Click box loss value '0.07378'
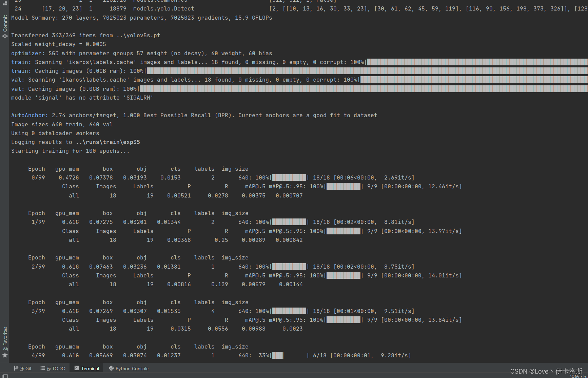Image resolution: width=588 pixels, height=378 pixels. click(101, 177)
